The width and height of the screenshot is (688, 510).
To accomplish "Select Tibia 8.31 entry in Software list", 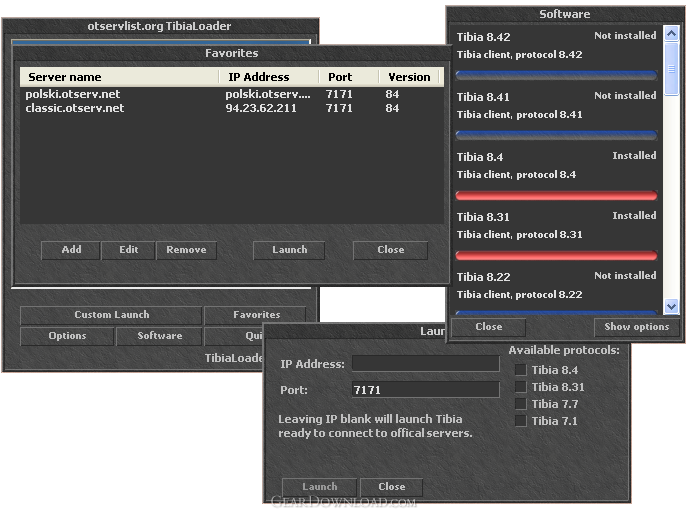I will pyautogui.click(x=556, y=235).
